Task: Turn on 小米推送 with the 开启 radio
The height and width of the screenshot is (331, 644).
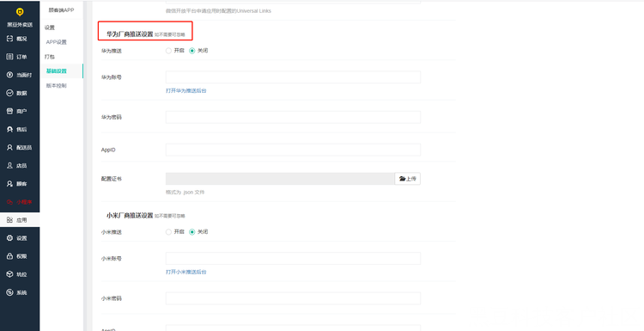Action: pos(168,232)
